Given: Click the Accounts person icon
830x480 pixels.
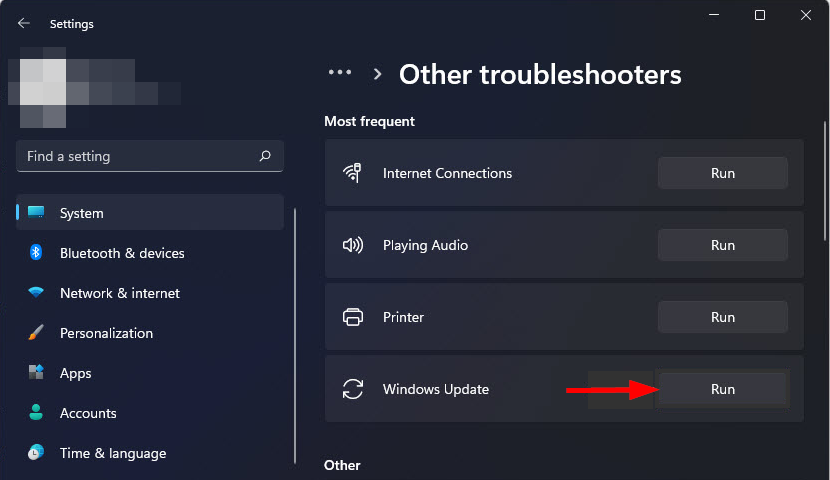Looking at the screenshot, I should (36, 413).
